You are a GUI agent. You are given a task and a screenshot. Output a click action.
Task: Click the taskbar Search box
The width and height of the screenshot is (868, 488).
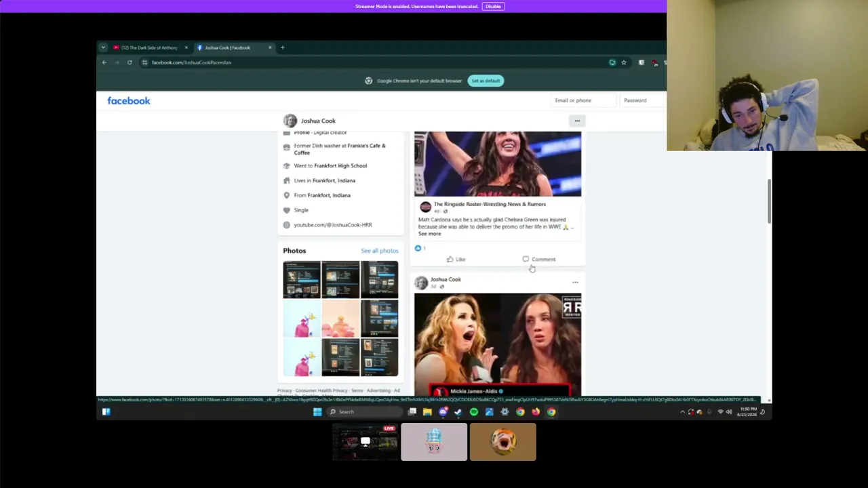point(365,411)
